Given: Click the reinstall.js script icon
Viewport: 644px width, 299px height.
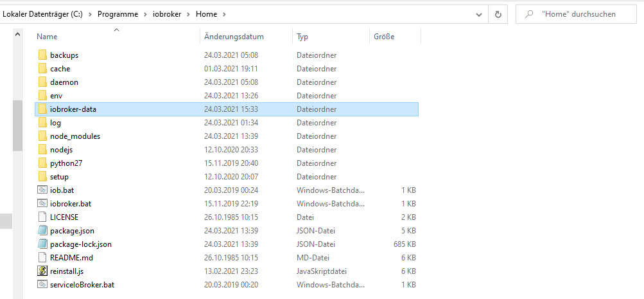Looking at the screenshot, I should click(x=42, y=271).
